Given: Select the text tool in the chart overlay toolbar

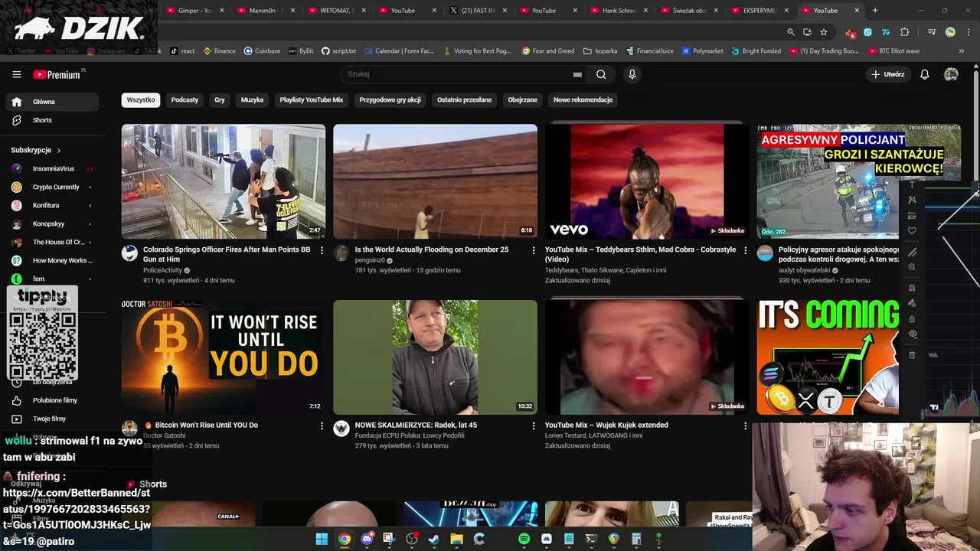Looking at the screenshot, I should pos(912,184).
